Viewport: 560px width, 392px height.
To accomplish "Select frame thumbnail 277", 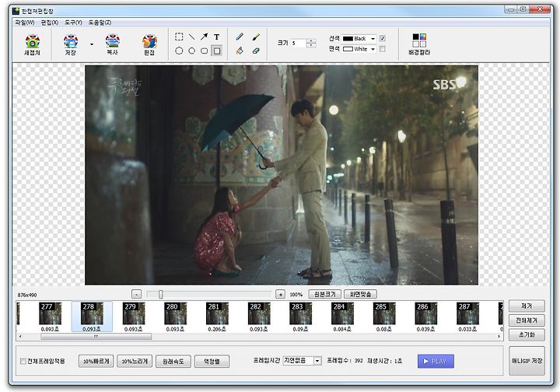I will [x=50, y=313].
